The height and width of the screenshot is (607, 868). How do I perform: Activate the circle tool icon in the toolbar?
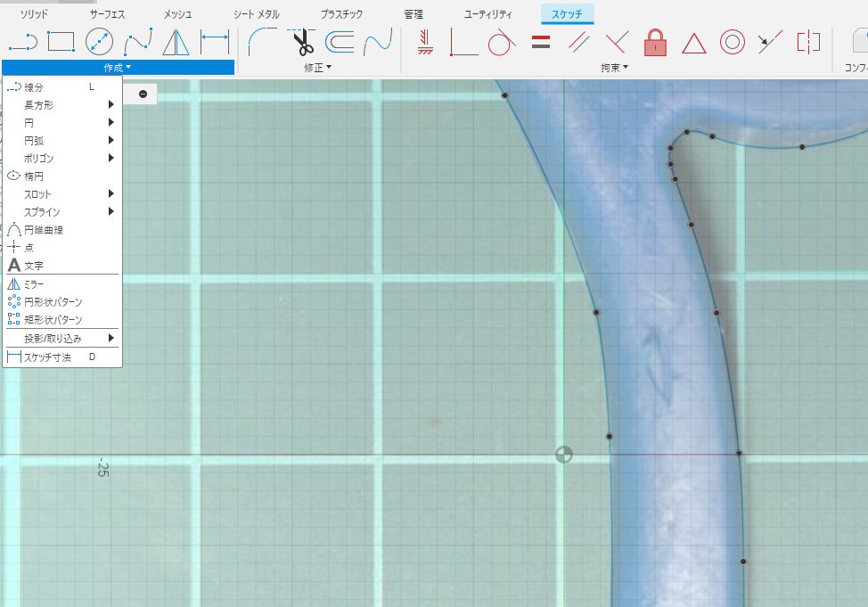click(99, 41)
